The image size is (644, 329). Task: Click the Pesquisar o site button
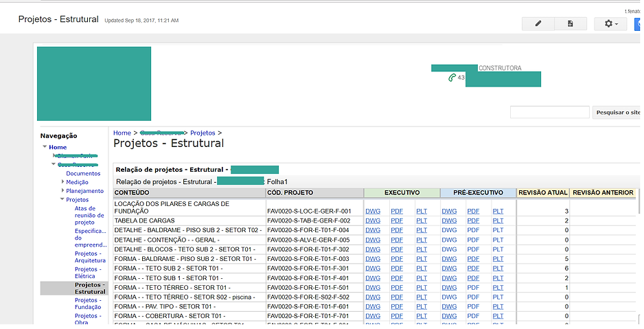click(x=617, y=112)
